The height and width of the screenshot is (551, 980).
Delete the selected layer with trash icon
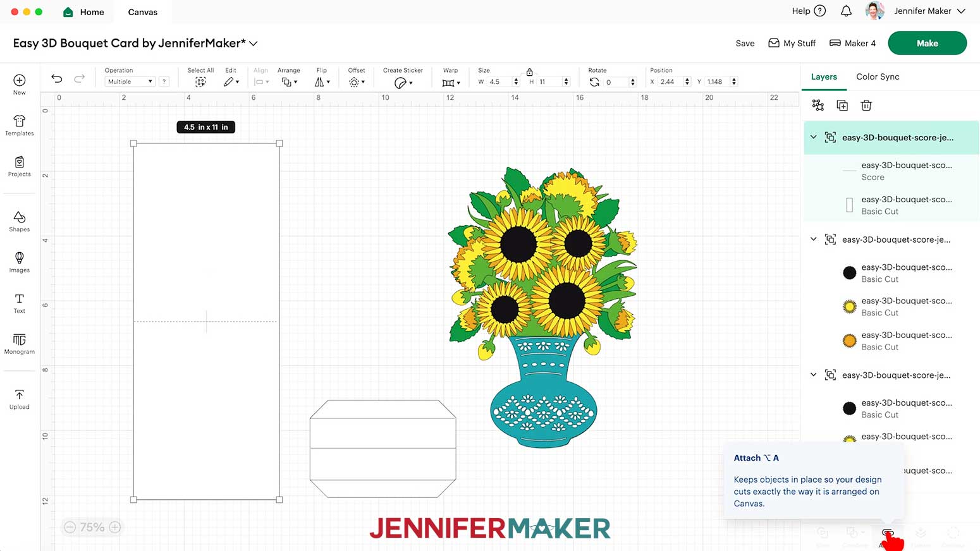point(866,106)
